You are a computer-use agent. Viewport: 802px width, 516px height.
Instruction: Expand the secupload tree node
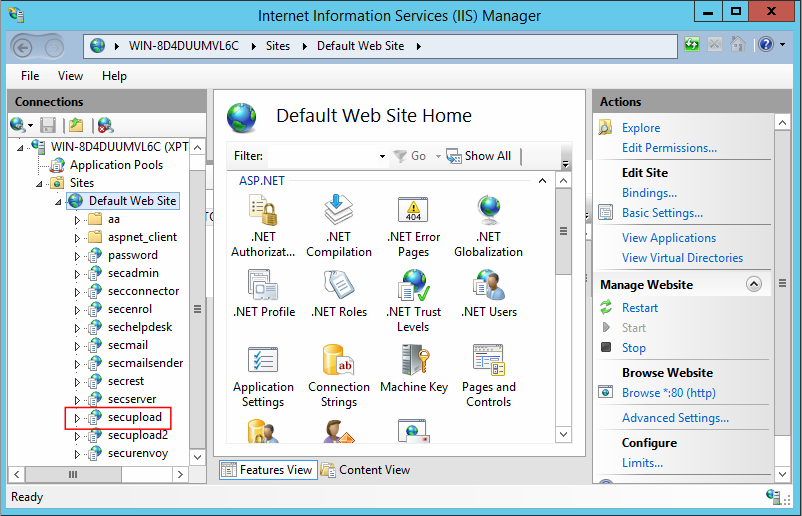click(78, 418)
